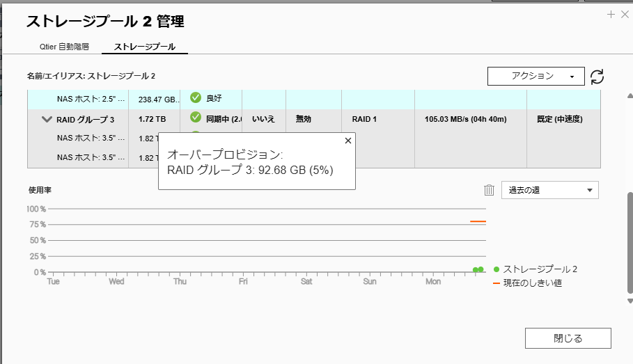Click the trash icon above the usage chart
633x364 pixels.
click(x=490, y=190)
